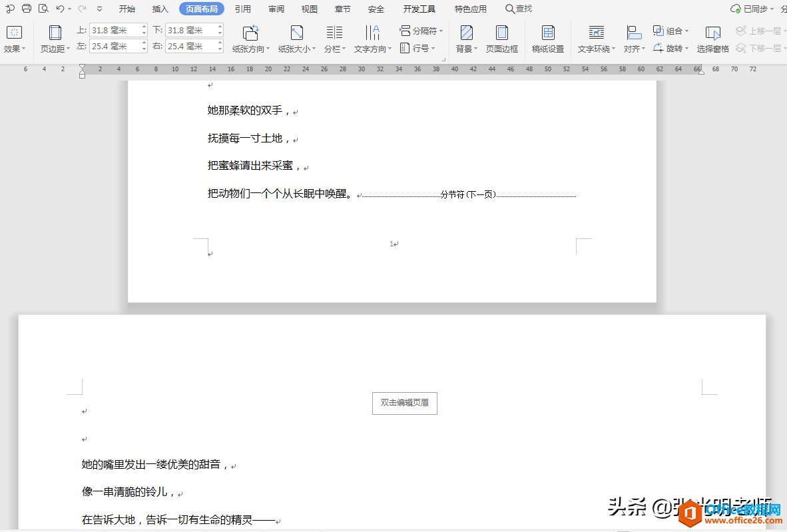Open text wrapping (文字环绕) icon
Image resolution: width=787 pixels, height=532 pixels.
click(x=597, y=33)
